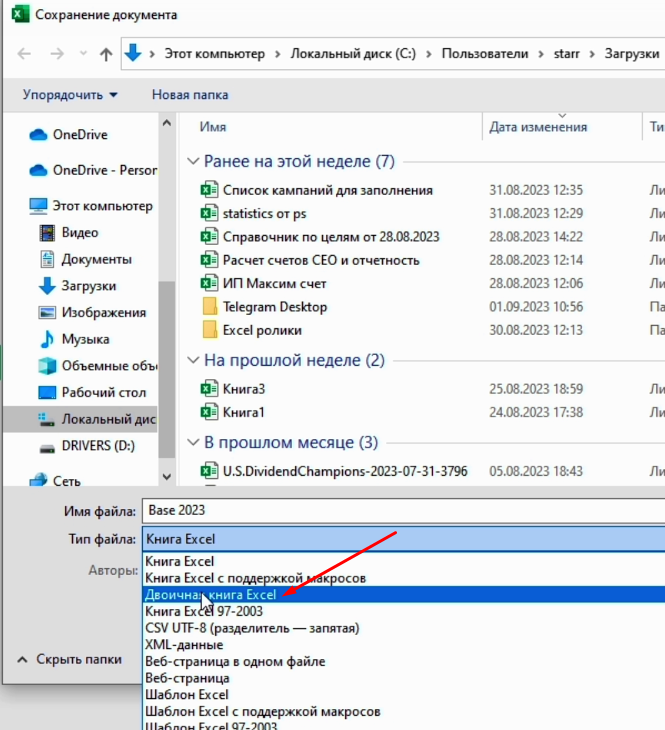Click the Forward navigation arrow
Image resolution: width=665 pixels, height=730 pixels.
click(x=57, y=54)
